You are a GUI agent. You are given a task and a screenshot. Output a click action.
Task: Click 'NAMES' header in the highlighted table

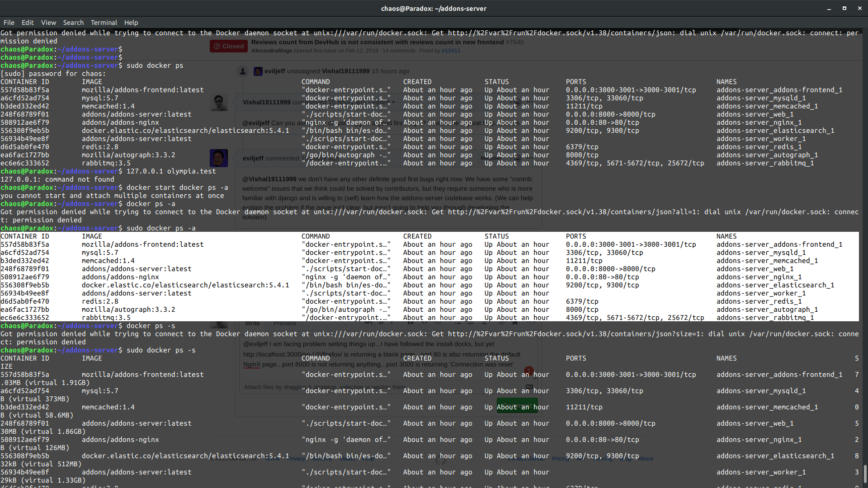726,236
